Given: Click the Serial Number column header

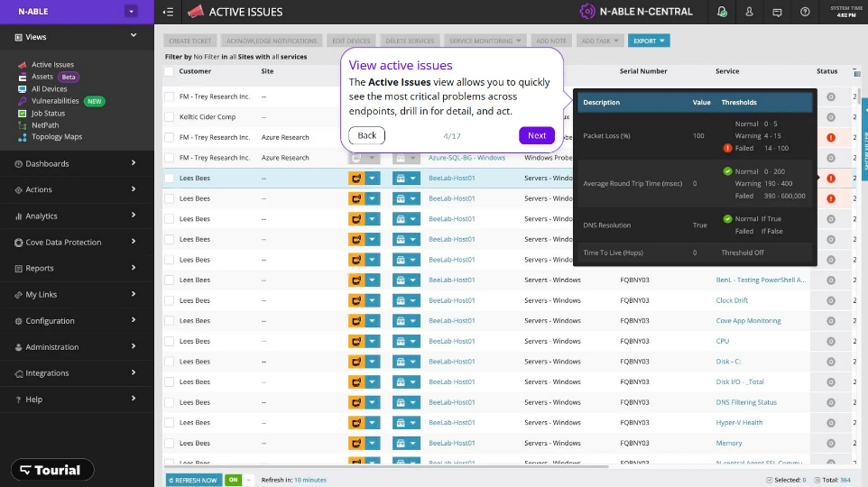Looking at the screenshot, I should coord(643,71).
